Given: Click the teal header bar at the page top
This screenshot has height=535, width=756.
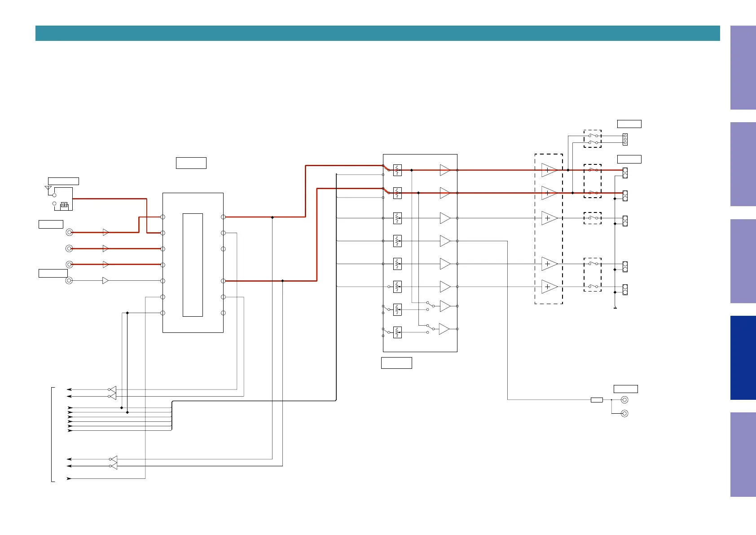Looking at the screenshot, I should point(378,33).
